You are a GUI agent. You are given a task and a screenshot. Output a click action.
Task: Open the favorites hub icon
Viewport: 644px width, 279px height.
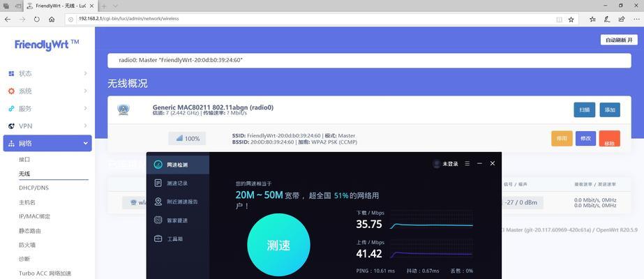(592, 20)
